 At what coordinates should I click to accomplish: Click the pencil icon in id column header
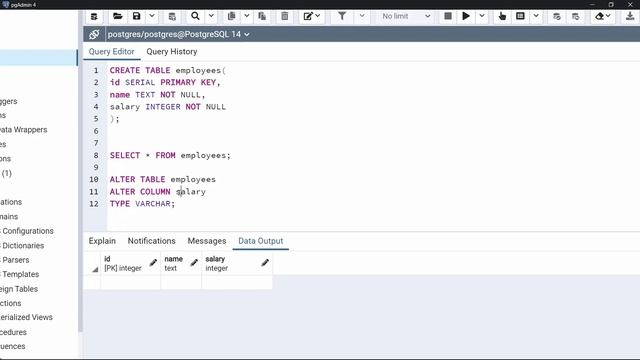point(153,262)
